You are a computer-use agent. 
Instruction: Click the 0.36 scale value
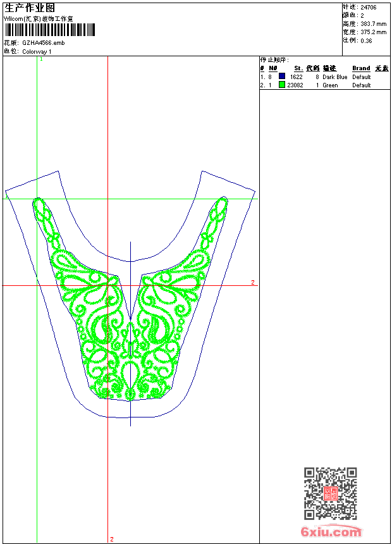click(x=366, y=40)
